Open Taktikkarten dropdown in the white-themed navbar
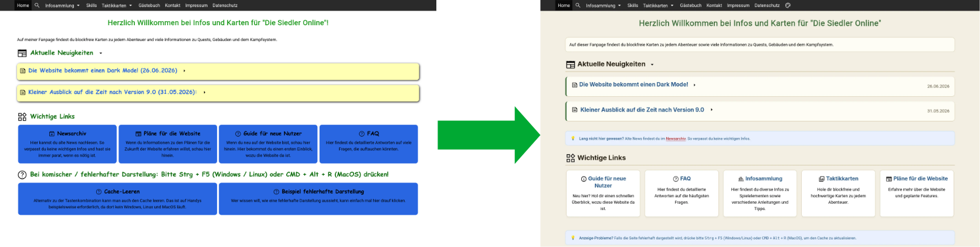This screenshot has height=247, width=980. [116, 5]
